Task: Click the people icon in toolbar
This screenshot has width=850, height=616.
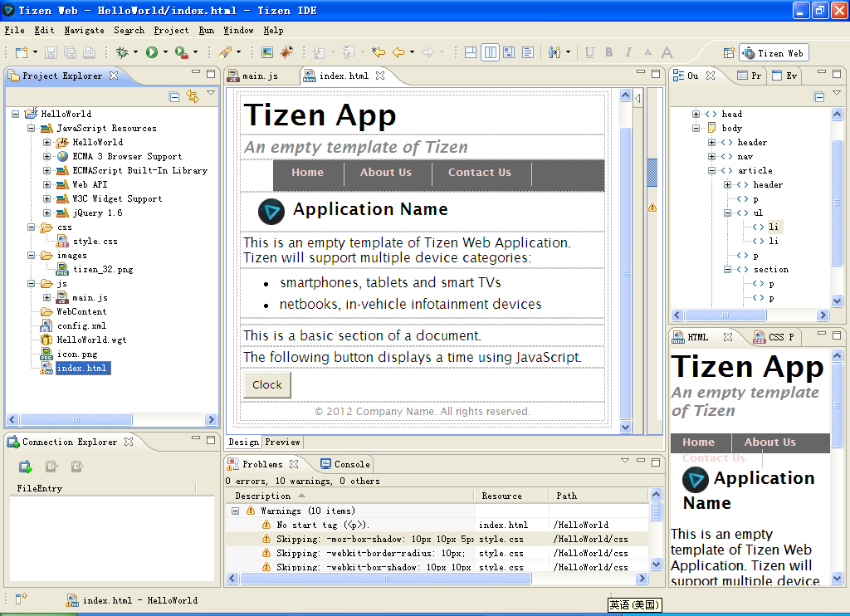Action: (x=554, y=52)
